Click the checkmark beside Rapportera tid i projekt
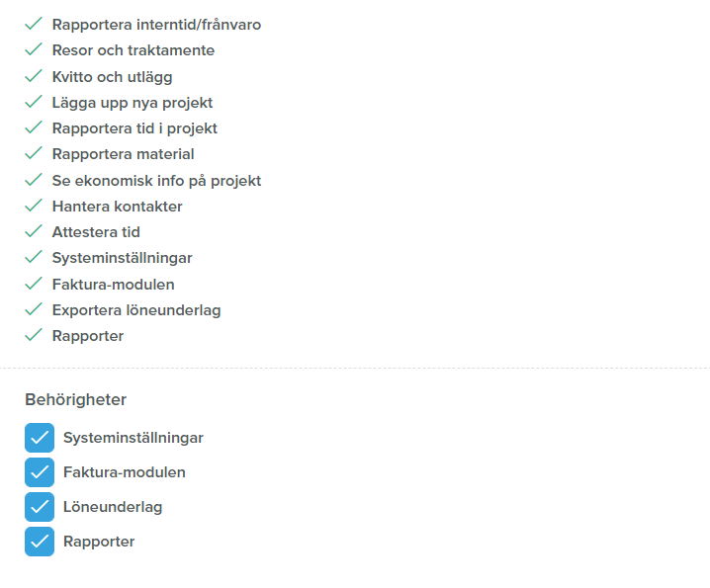The height and width of the screenshot is (588, 710). [x=34, y=127]
